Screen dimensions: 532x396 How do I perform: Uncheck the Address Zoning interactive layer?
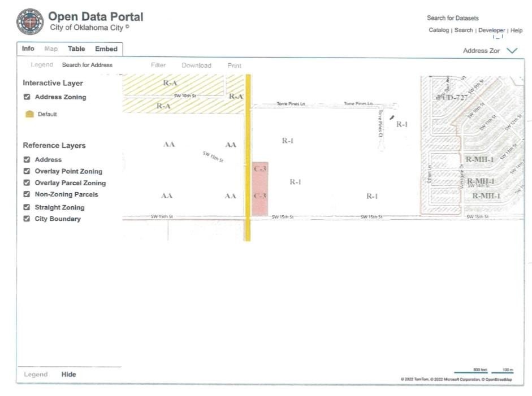(x=27, y=97)
